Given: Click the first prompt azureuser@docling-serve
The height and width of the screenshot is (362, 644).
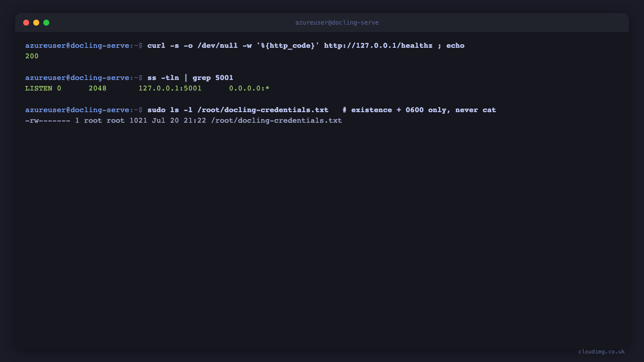Looking at the screenshot, I should point(77,46).
